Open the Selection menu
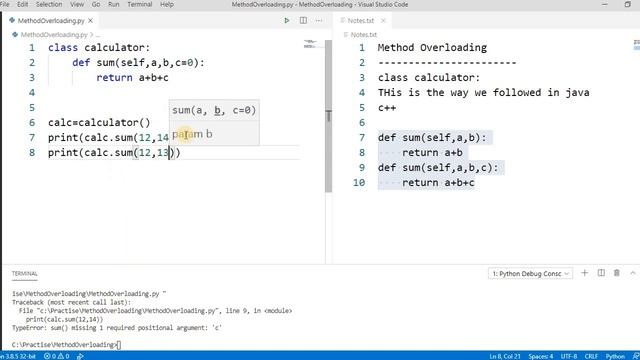This screenshot has width=640, height=360. tap(49, 4)
